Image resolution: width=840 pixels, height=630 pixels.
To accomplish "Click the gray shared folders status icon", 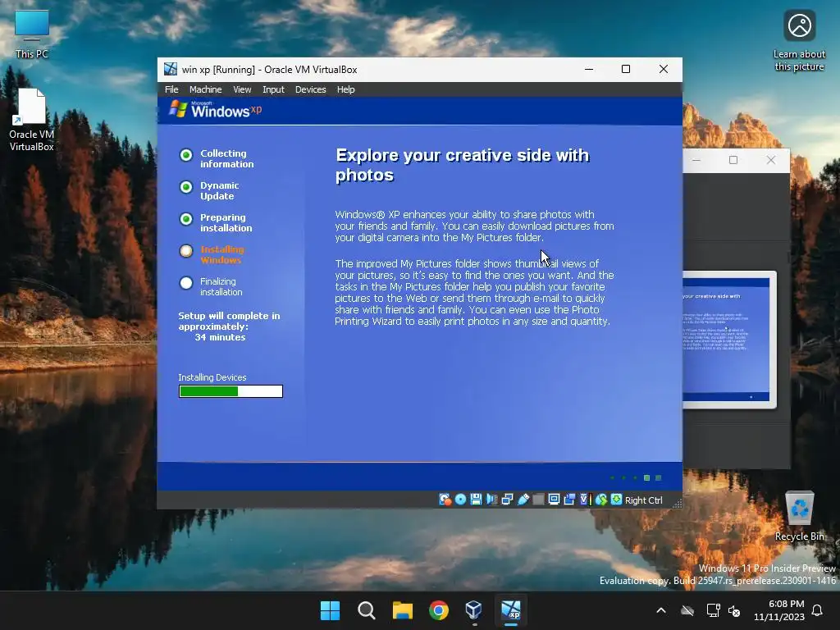I will tap(538, 500).
